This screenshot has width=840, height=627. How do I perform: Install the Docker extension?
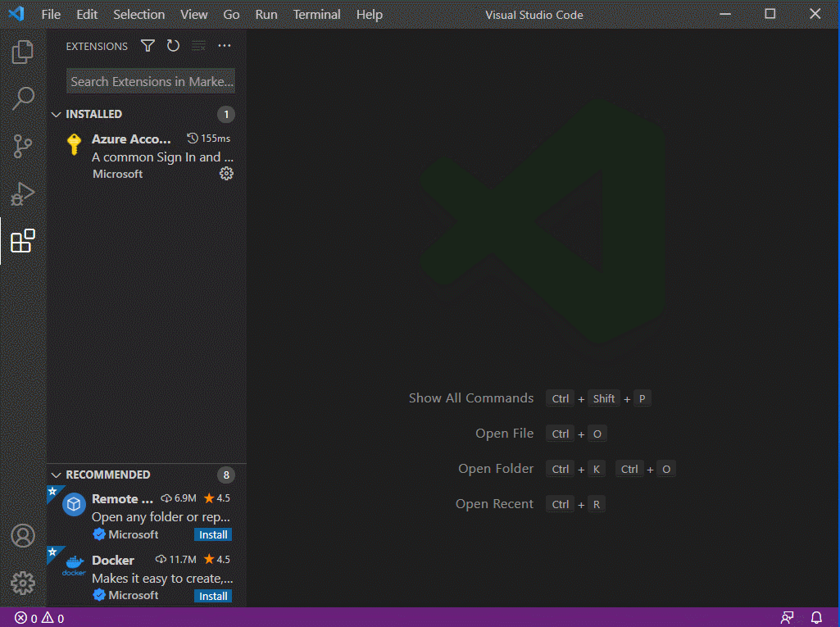pos(213,596)
